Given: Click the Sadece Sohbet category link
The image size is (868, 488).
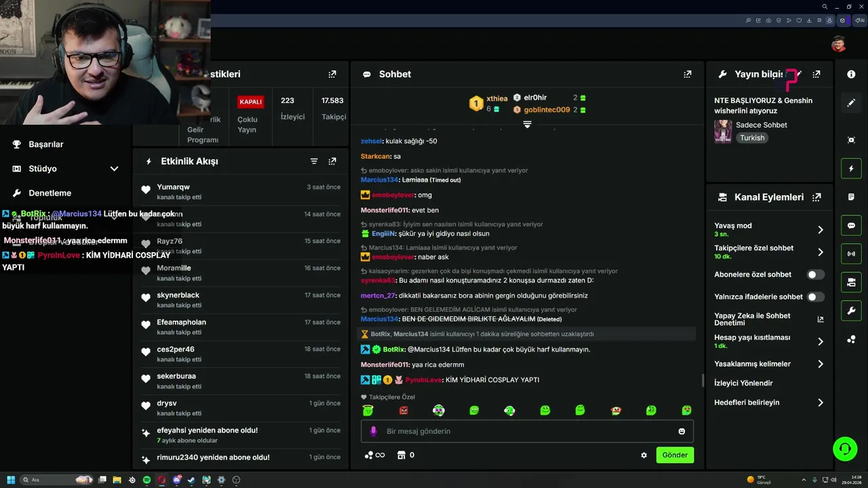Looking at the screenshot, I should (x=762, y=125).
